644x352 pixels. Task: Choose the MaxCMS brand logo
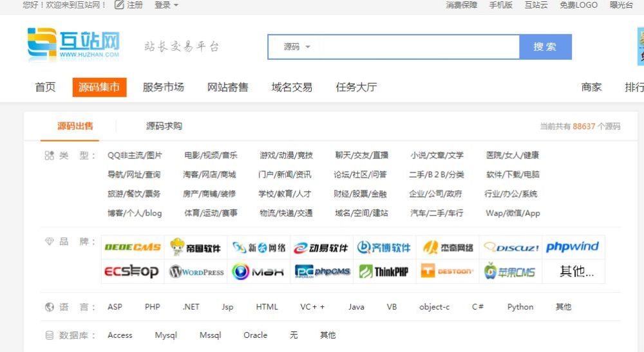pyautogui.click(x=259, y=271)
